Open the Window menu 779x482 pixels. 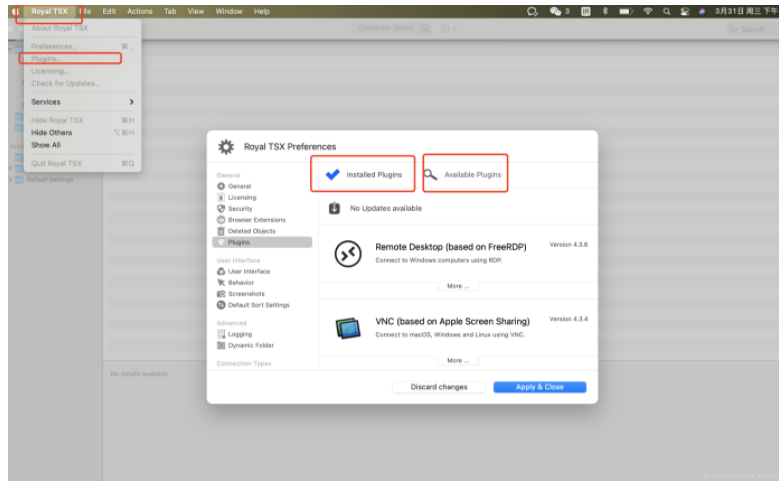(229, 11)
